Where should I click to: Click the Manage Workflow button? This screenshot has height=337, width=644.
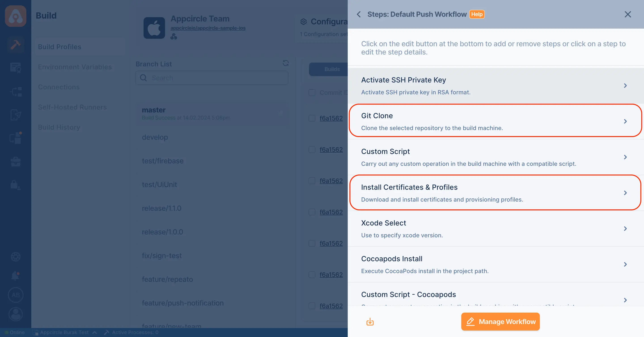(500, 322)
